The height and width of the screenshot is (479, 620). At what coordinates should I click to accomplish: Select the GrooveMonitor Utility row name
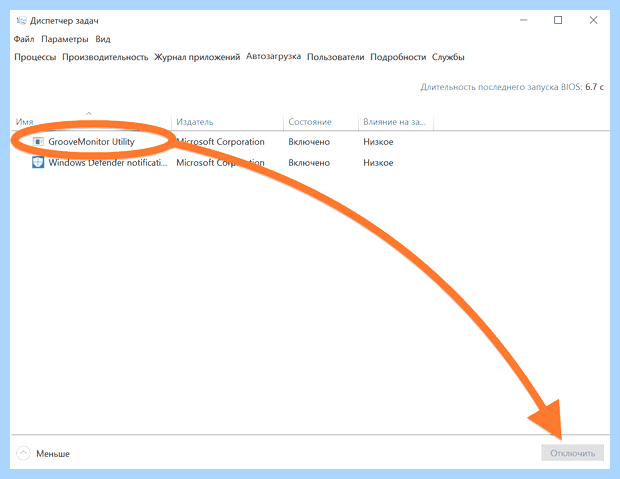pyautogui.click(x=91, y=142)
